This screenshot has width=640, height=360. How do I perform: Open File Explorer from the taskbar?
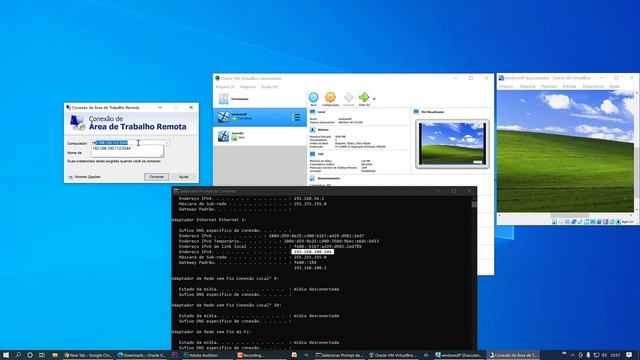[x=55, y=355]
